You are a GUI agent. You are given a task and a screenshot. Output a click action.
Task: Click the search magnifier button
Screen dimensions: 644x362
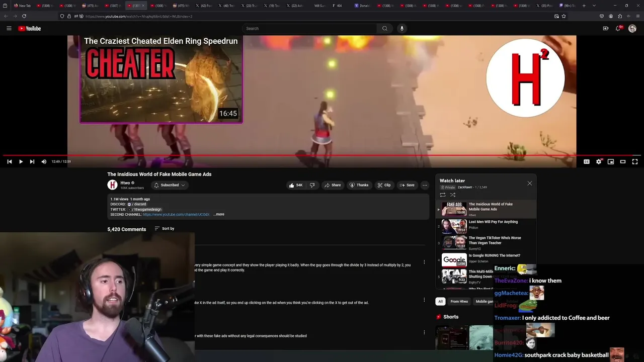pyautogui.click(x=385, y=29)
